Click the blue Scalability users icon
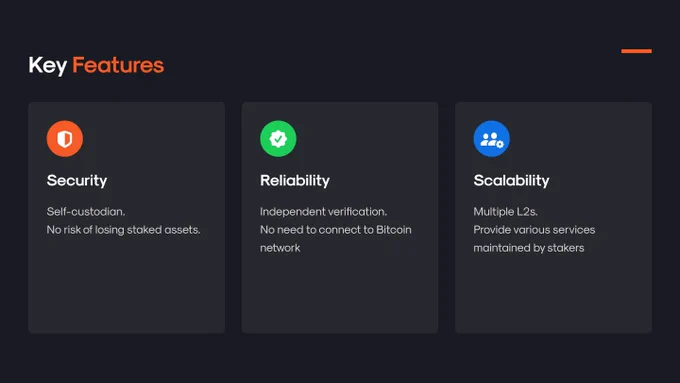The width and height of the screenshot is (680, 383). pyautogui.click(x=491, y=139)
